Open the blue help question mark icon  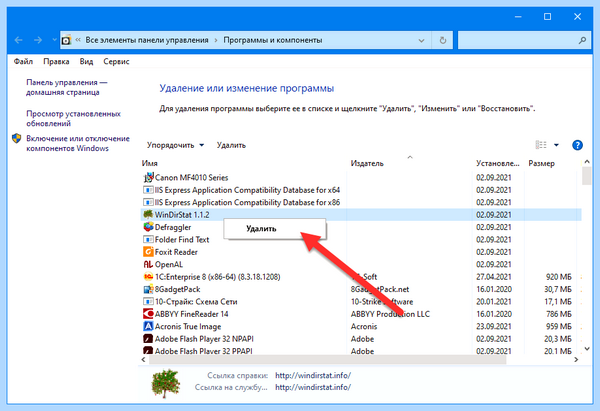pos(577,145)
